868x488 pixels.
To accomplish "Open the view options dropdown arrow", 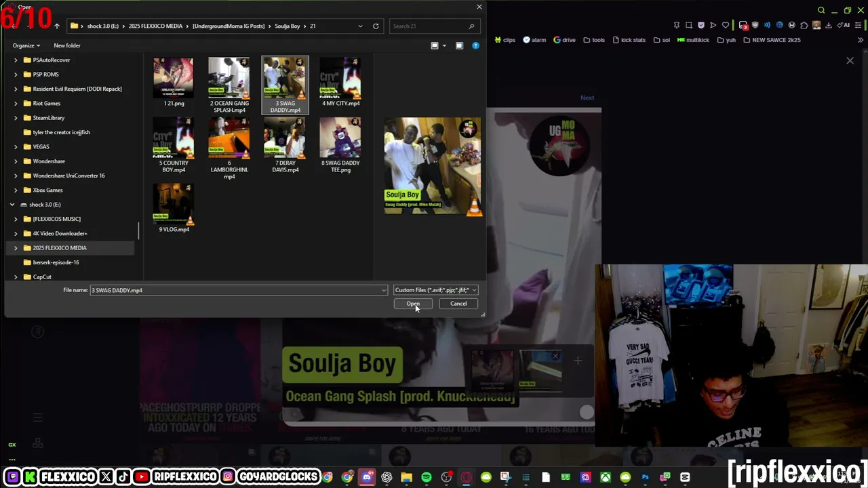I will [x=444, y=45].
